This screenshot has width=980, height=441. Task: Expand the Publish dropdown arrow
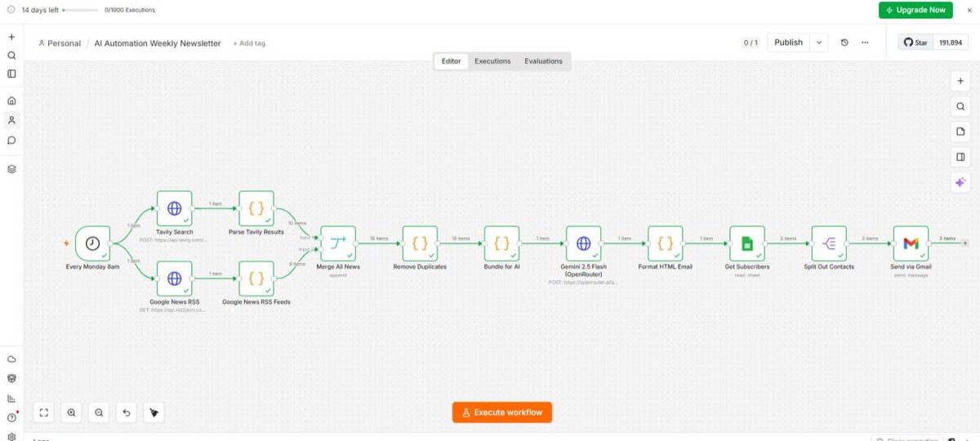[819, 42]
